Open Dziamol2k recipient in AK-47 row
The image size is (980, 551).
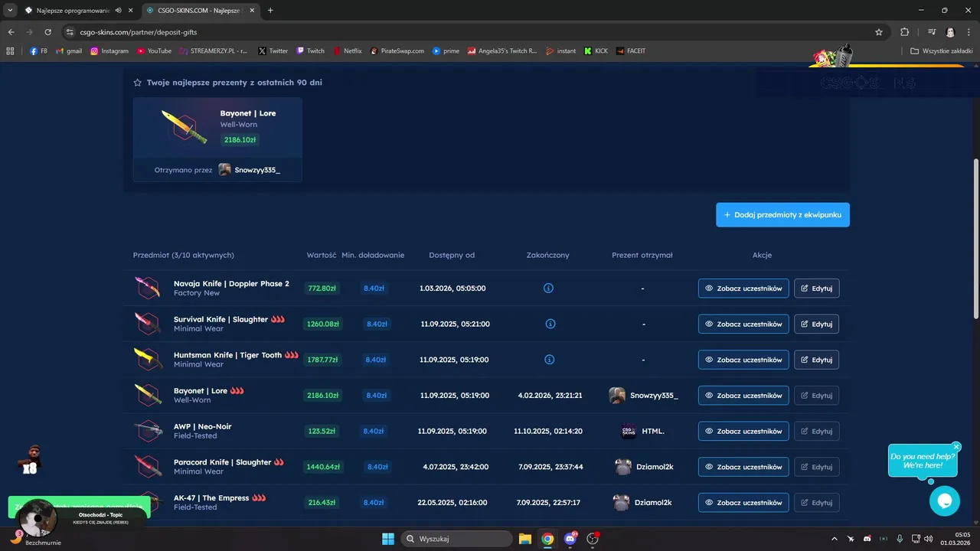pos(642,503)
